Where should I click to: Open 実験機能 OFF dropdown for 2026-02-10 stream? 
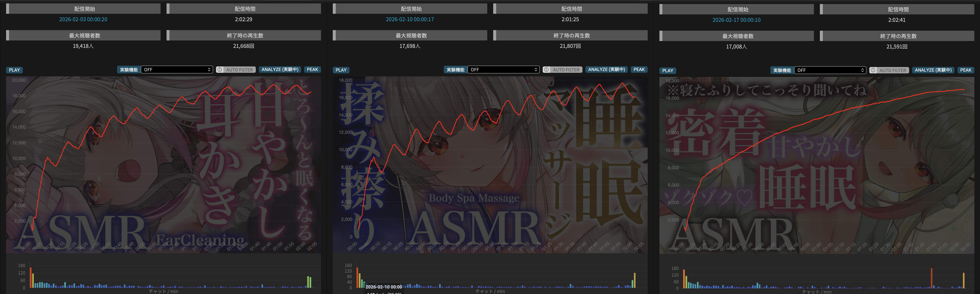pyautogui.click(x=503, y=70)
